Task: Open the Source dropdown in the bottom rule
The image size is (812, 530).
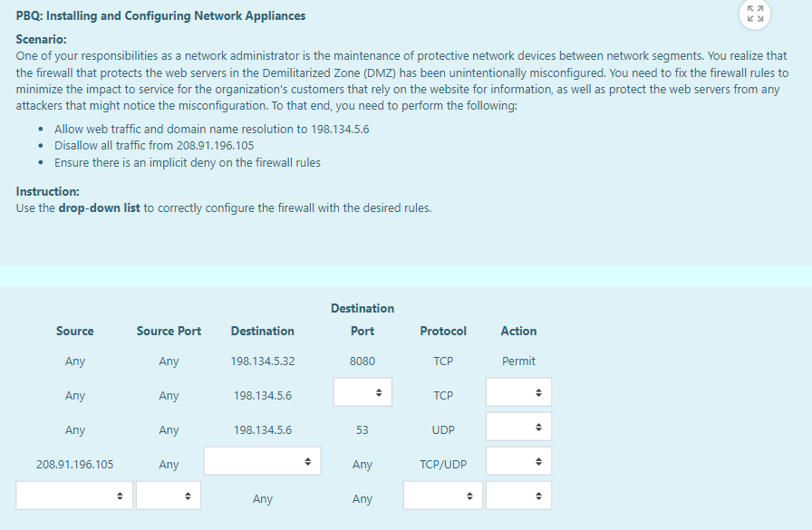Action: point(73,496)
